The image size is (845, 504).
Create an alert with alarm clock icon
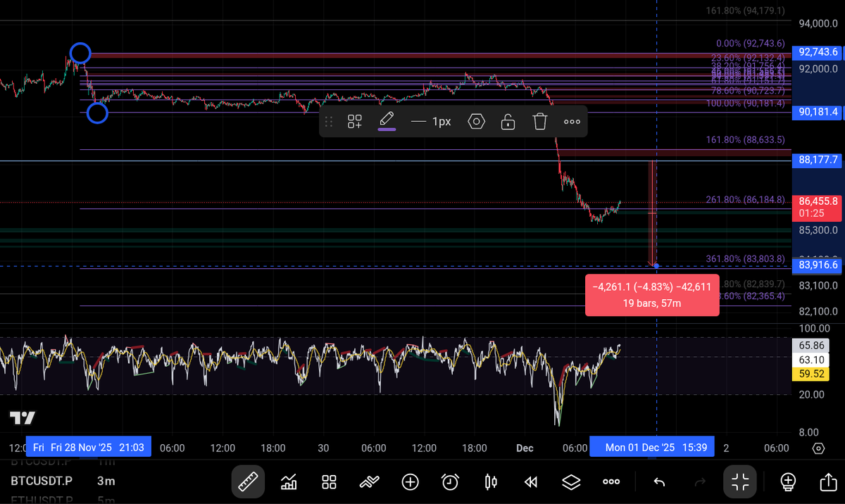[451, 482]
